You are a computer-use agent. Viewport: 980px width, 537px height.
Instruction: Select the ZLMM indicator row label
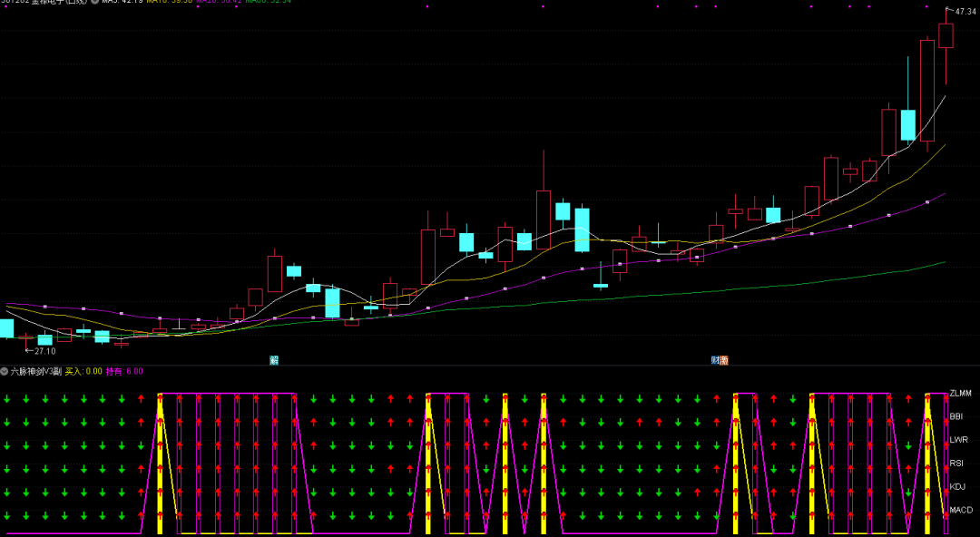click(x=960, y=393)
